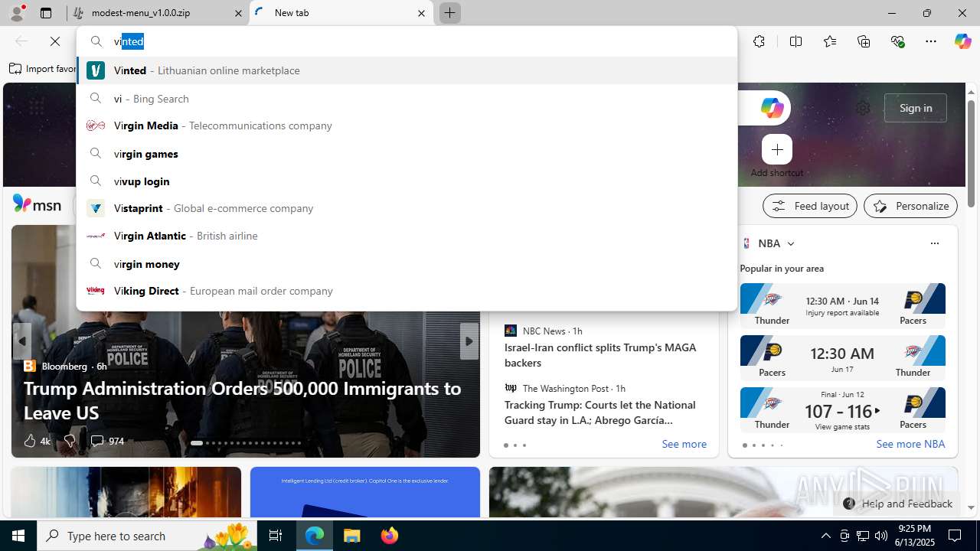Open Browser essentials icon
This screenshot has width=980, height=551.
897,41
